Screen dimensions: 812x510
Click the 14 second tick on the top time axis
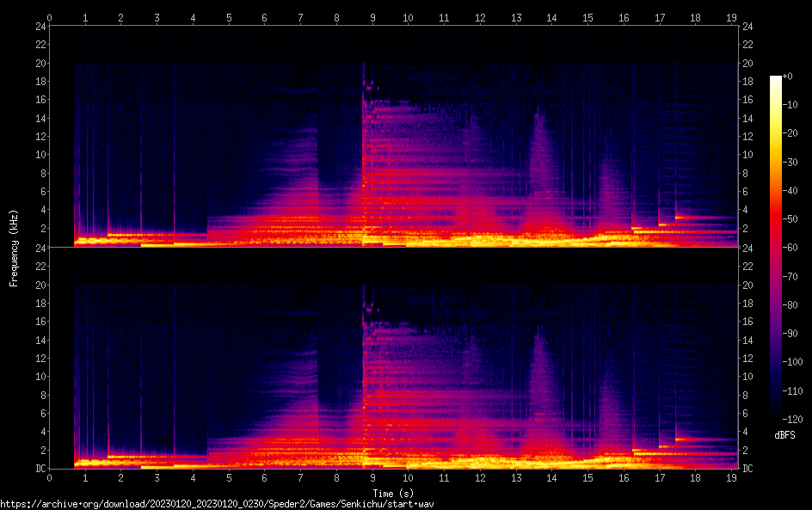coord(551,17)
